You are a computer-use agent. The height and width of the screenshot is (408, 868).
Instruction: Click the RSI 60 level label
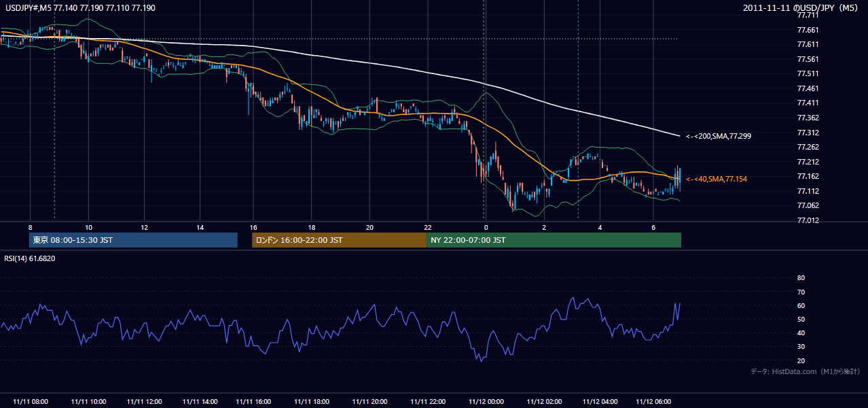(801, 305)
